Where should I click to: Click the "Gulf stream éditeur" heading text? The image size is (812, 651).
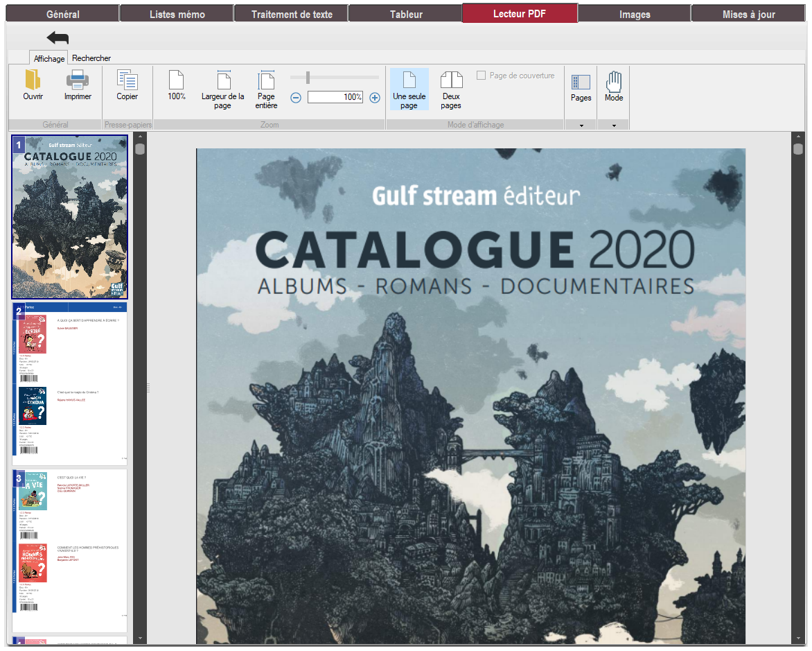click(476, 196)
